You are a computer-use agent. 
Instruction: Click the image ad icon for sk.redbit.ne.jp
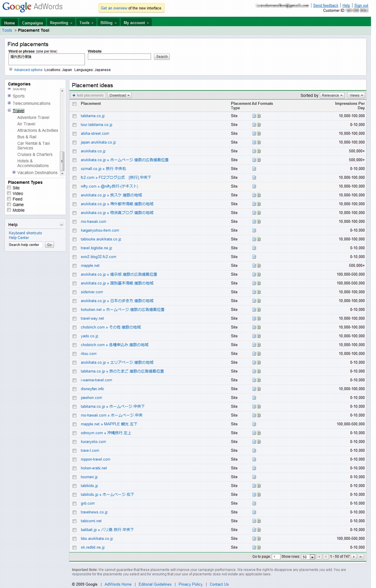[259, 547]
